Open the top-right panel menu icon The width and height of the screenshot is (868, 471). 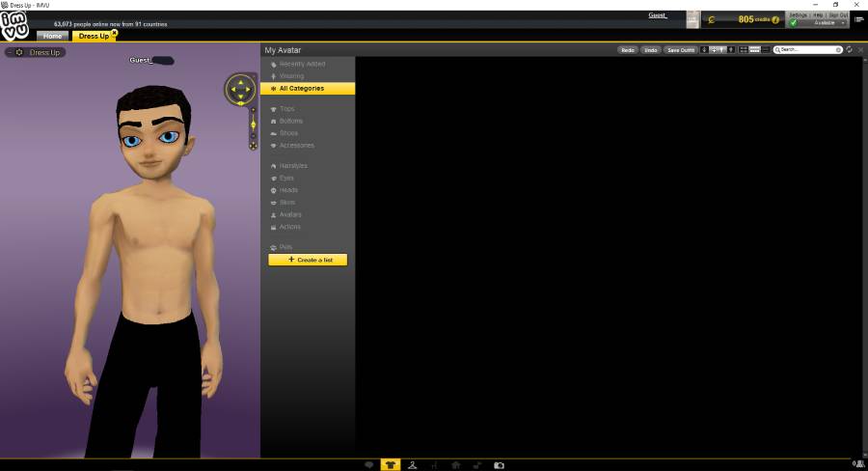click(859, 19)
